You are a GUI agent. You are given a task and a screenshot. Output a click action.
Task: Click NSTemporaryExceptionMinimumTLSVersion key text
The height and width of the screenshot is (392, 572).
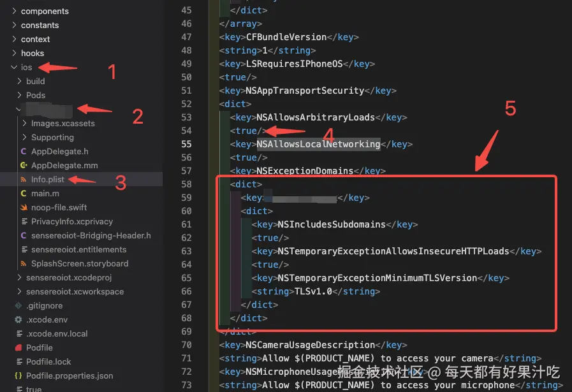tap(378, 278)
